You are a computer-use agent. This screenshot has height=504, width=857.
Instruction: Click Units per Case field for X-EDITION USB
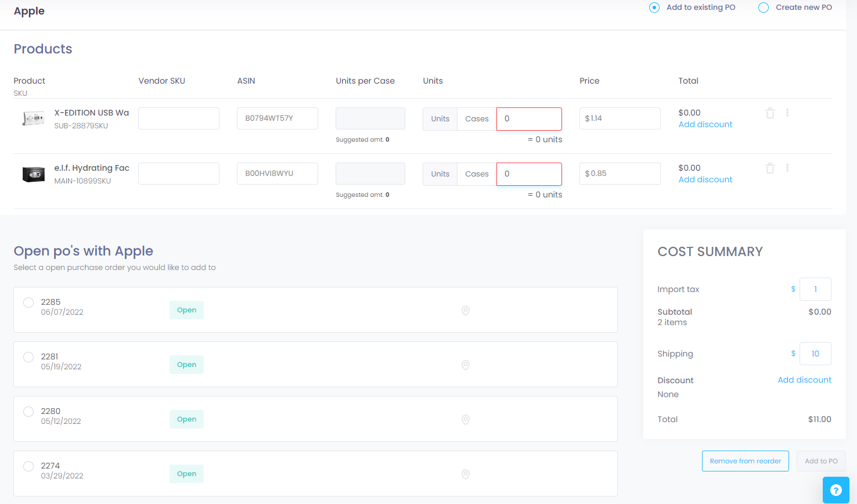pyautogui.click(x=370, y=118)
